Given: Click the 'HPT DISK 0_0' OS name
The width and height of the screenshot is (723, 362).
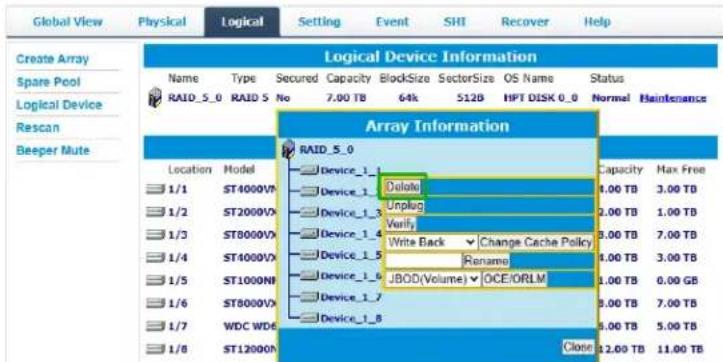Looking at the screenshot, I should (x=540, y=98).
